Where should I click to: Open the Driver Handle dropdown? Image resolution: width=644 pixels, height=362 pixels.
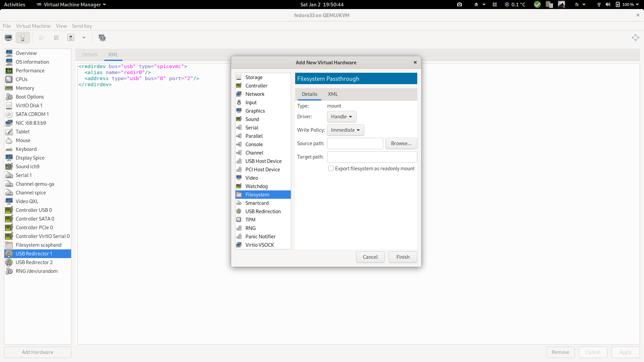point(341,116)
